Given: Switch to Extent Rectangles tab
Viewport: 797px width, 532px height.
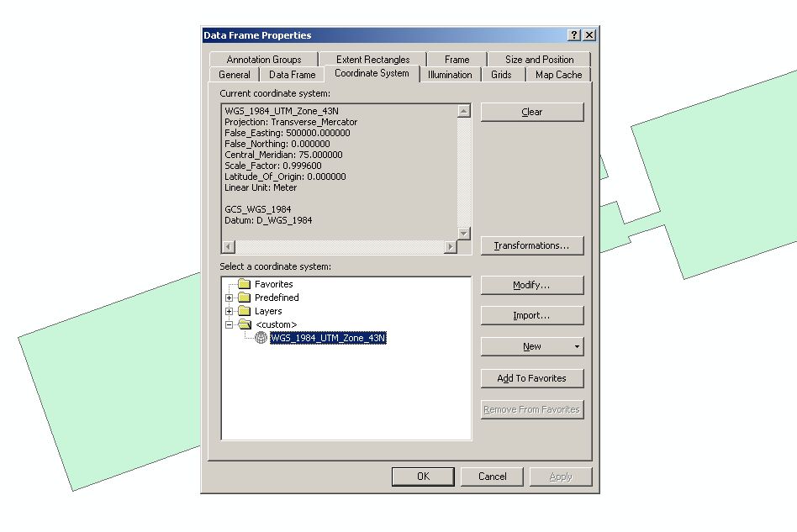Looking at the screenshot, I should (x=372, y=60).
